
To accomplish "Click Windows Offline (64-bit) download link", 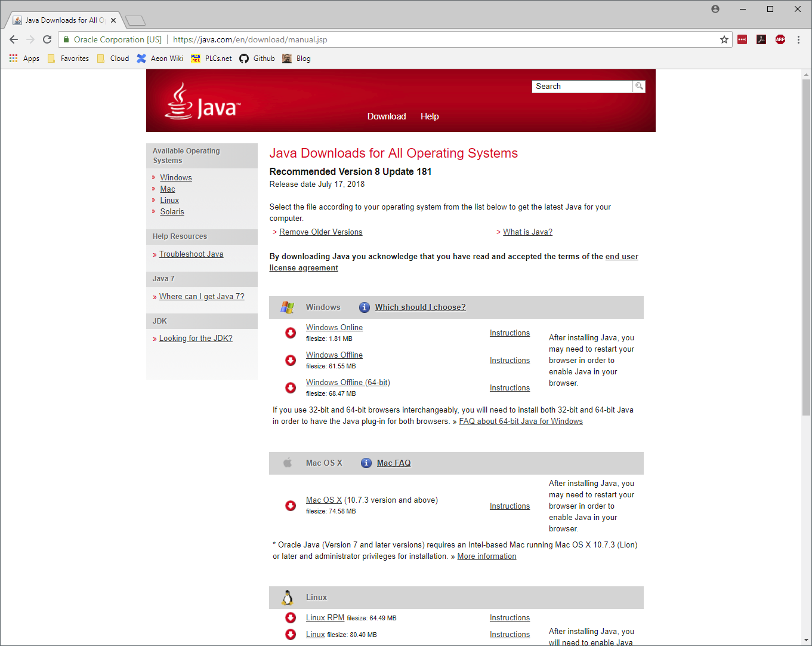I will 348,383.
